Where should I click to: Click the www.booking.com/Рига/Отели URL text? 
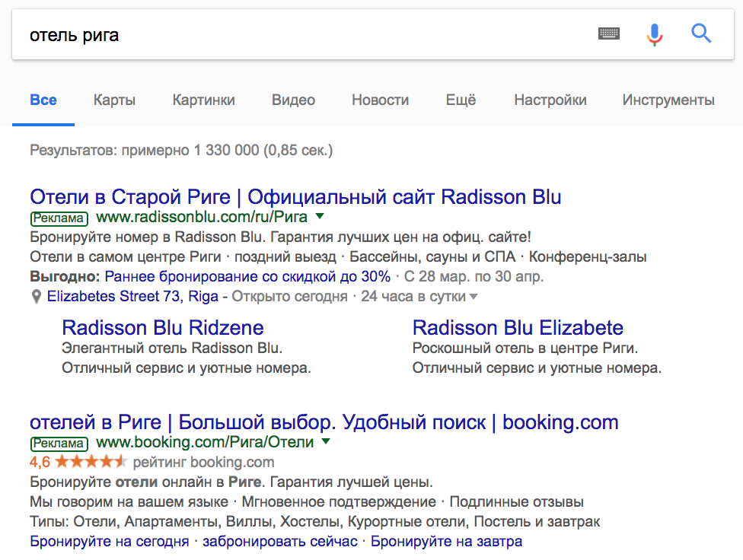pos(206,442)
